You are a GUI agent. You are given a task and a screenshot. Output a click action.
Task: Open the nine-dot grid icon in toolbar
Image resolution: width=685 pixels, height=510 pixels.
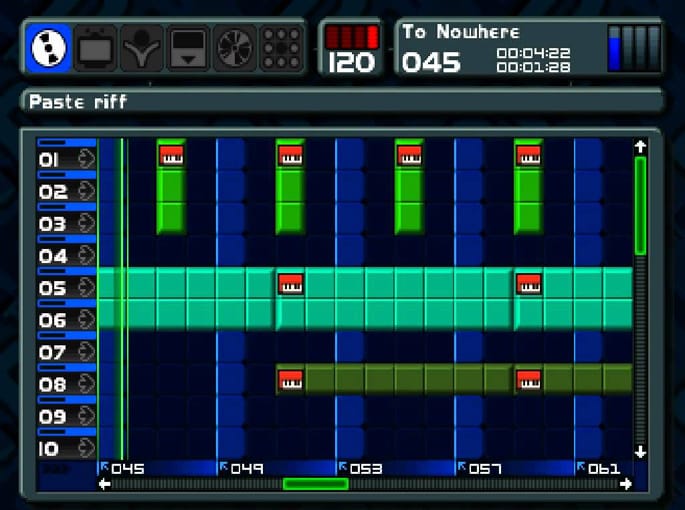click(x=281, y=49)
